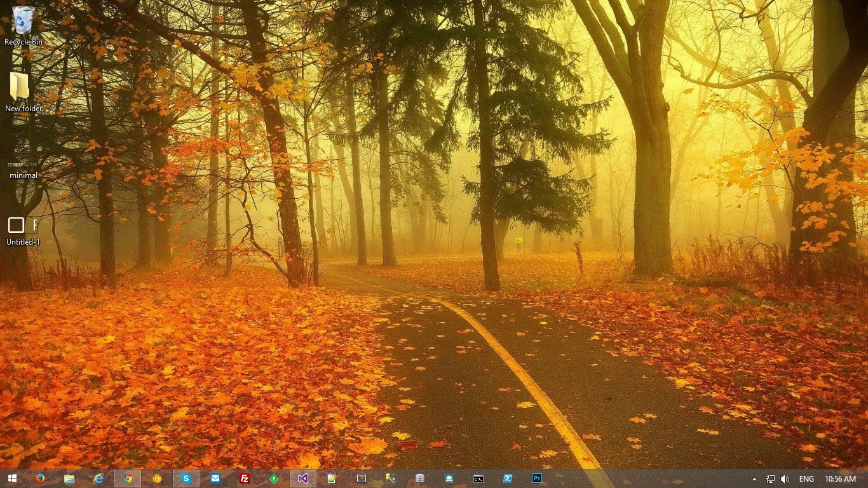Switch to the Skype window
The height and width of the screenshot is (488, 868).
(x=186, y=478)
